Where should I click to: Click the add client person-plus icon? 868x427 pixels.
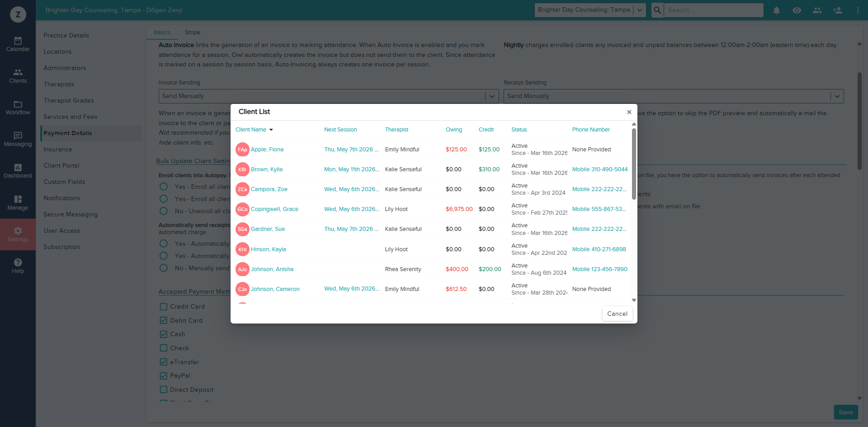click(837, 10)
